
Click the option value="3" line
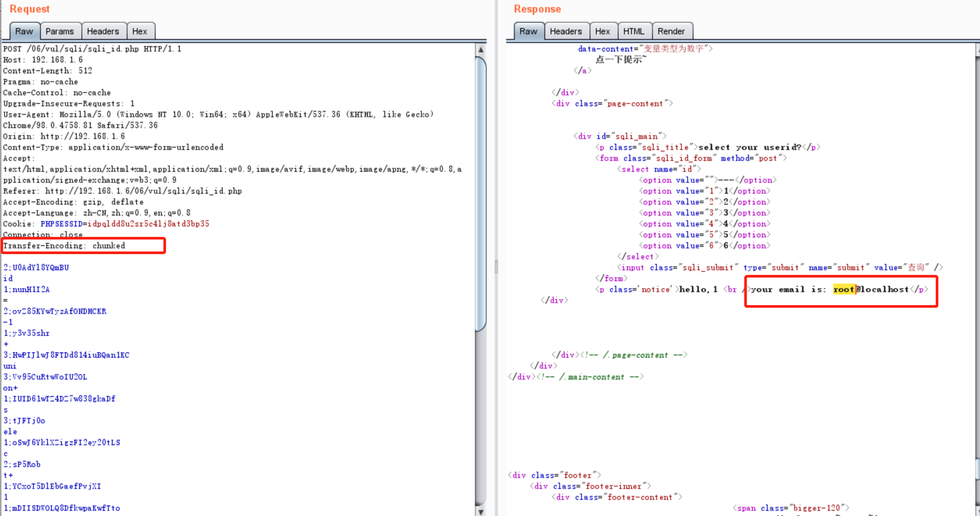coord(705,213)
